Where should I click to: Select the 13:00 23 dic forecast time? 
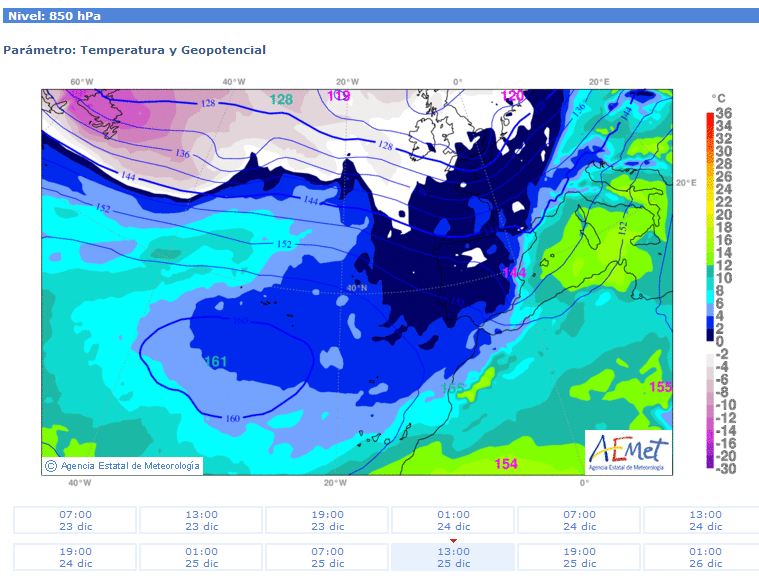pos(201,520)
